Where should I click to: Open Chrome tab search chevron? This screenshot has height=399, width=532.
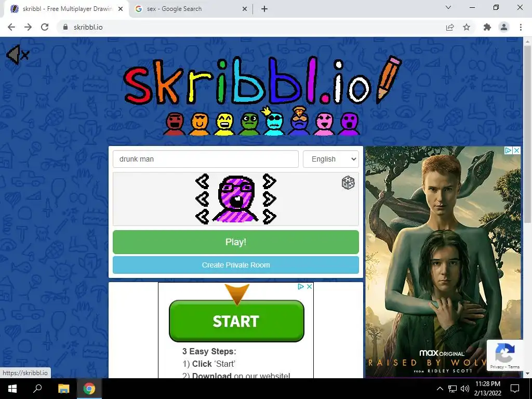[448, 7]
